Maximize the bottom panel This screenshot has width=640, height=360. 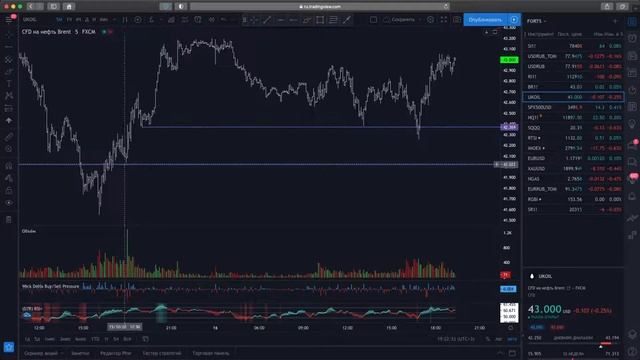(x=512, y=353)
